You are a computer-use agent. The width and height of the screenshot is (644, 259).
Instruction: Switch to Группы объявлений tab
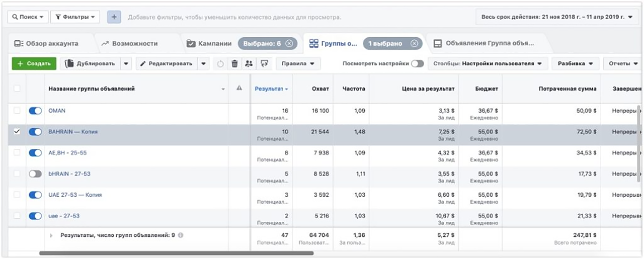[333, 43]
